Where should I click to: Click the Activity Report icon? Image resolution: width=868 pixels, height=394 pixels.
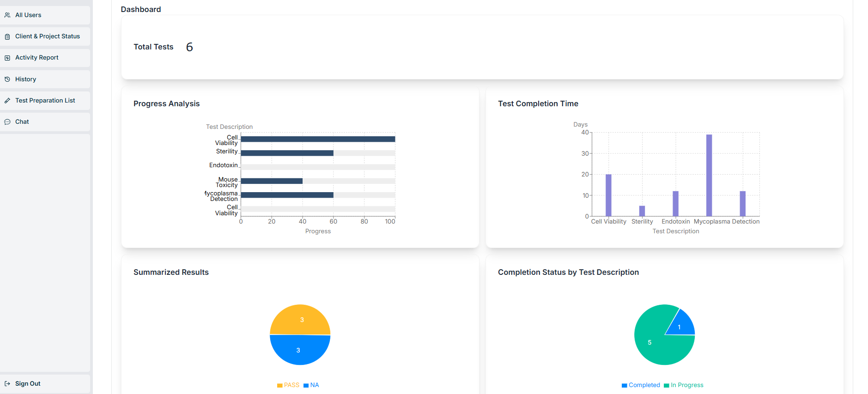click(x=7, y=58)
